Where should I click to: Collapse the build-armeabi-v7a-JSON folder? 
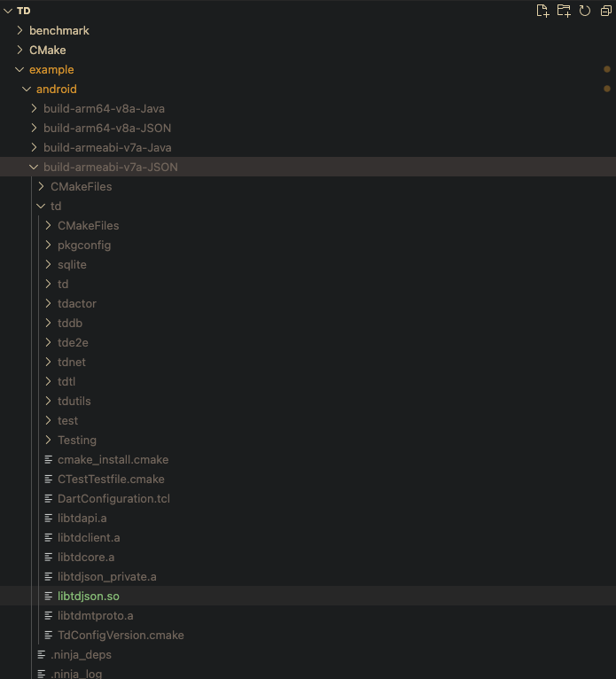pyautogui.click(x=34, y=167)
